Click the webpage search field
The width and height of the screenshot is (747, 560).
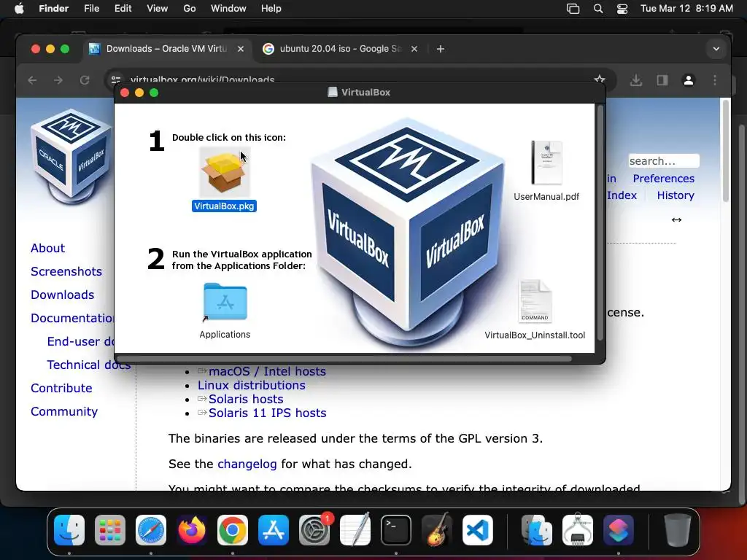664,161
